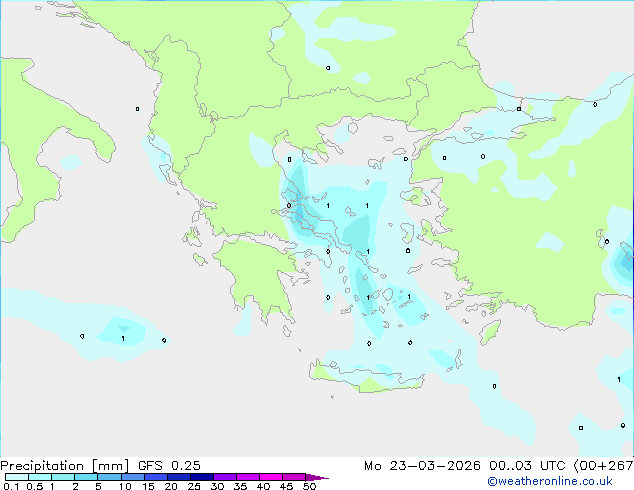Select the 2–5 mm legend swatch
This screenshot has width=634, height=490.
(86, 477)
